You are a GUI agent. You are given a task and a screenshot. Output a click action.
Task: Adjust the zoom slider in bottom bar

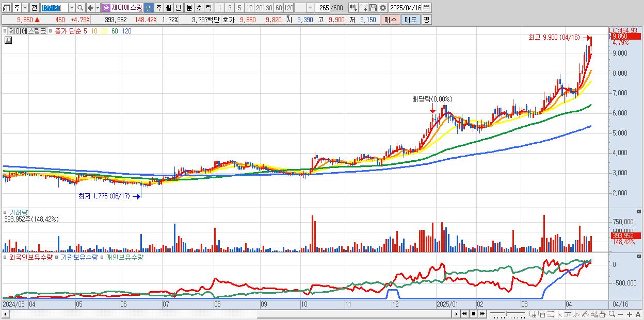(508, 314)
